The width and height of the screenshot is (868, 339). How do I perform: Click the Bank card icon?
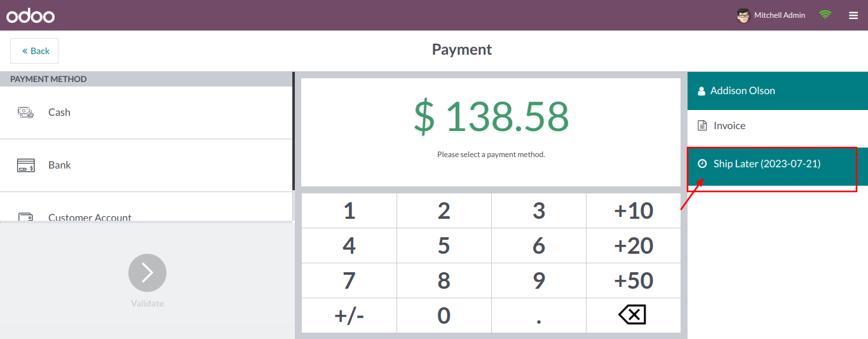(x=25, y=165)
